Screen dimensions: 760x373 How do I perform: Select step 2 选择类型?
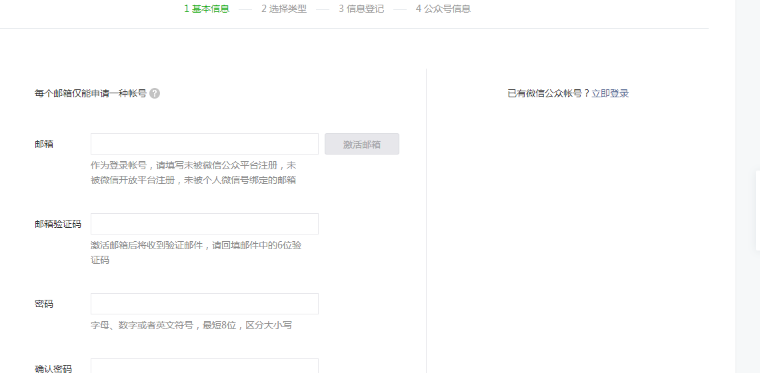[284, 9]
